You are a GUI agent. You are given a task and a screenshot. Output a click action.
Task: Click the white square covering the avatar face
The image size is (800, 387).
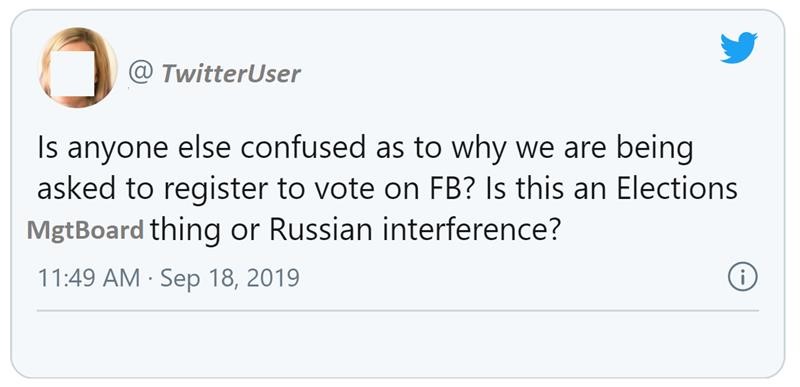pos(72,73)
